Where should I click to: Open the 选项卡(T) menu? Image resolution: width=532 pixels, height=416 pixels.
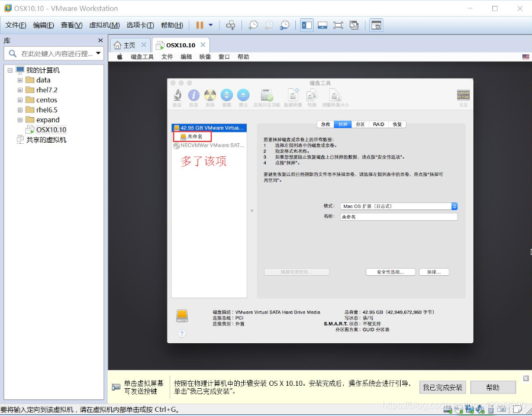(140, 25)
